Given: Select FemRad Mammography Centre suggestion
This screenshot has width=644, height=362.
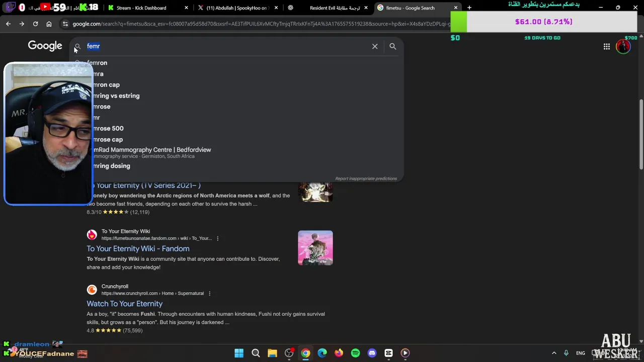Looking at the screenshot, I should 236,153.
